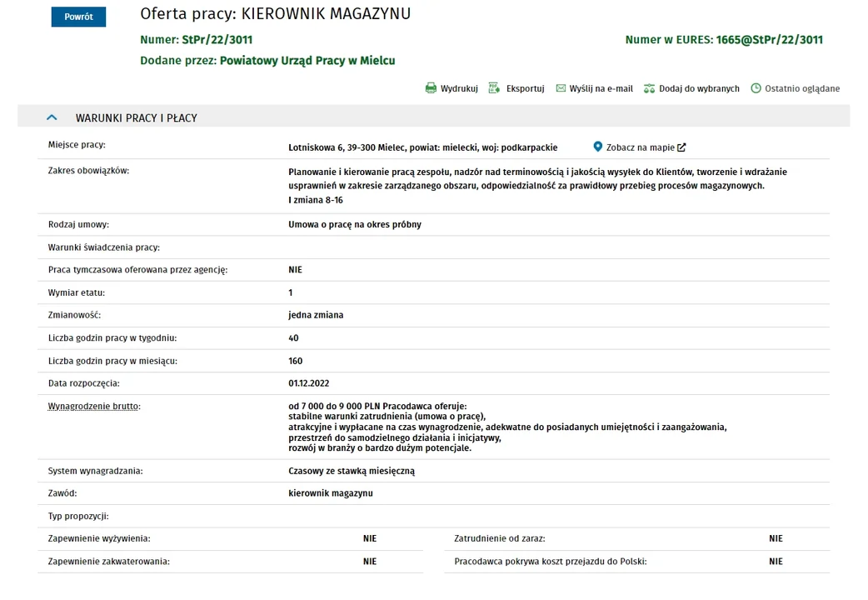Click the blue Powrót button

pyautogui.click(x=78, y=17)
